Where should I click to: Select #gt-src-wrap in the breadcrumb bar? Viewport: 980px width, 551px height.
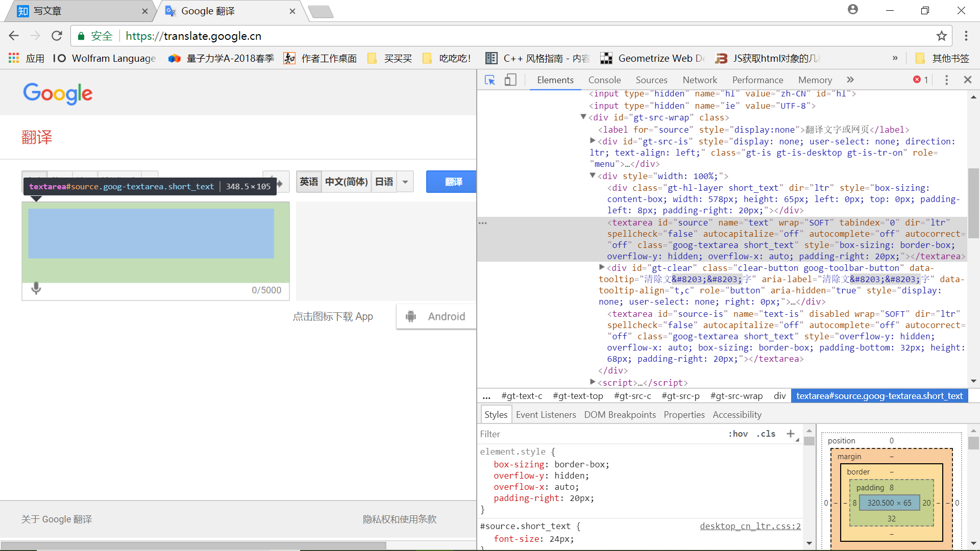(736, 396)
